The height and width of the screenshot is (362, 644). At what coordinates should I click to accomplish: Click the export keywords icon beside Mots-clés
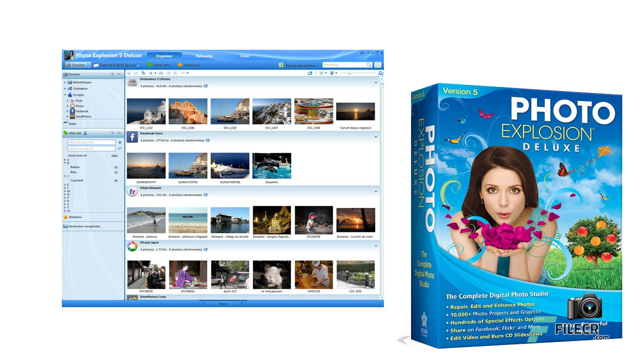(x=85, y=133)
